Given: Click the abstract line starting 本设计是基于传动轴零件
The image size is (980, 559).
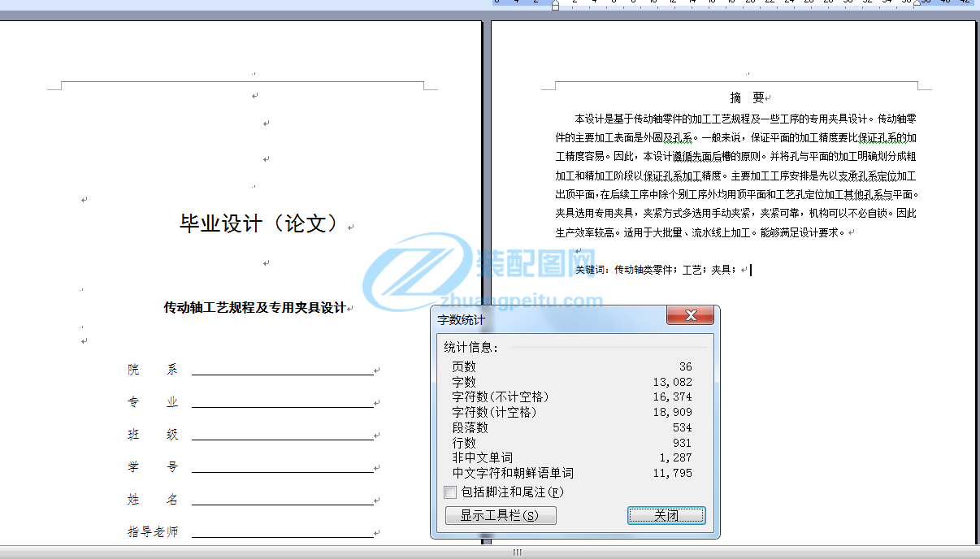Looking at the screenshot, I should [x=745, y=119].
